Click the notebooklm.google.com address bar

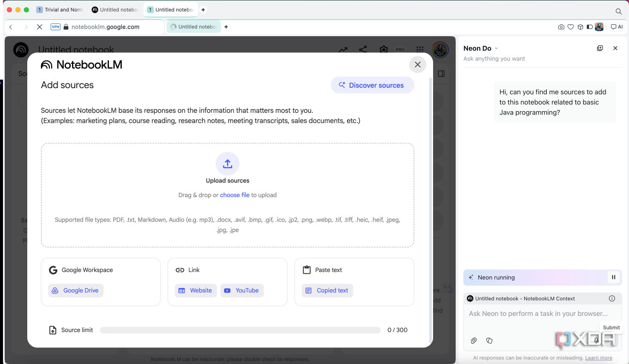[105, 27]
